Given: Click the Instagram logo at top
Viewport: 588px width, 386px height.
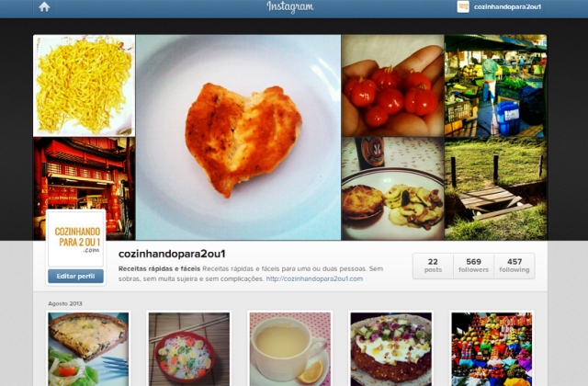Looking at the screenshot, I should [x=290, y=6].
